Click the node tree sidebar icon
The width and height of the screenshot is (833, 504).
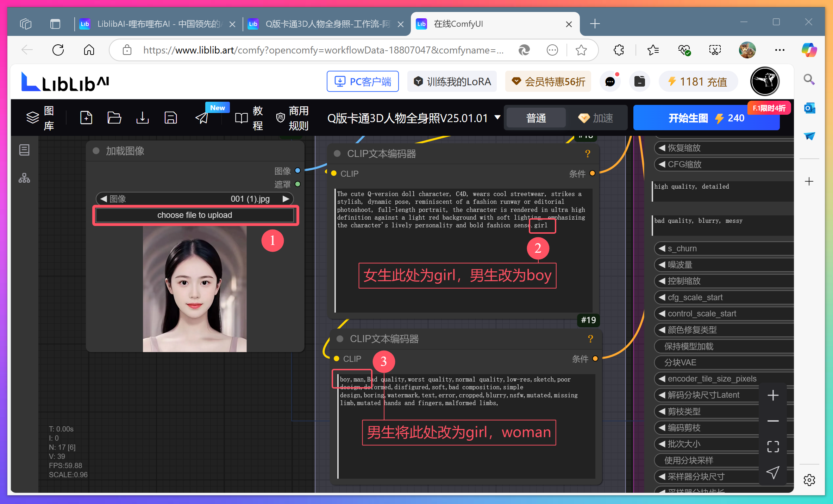click(24, 178)
